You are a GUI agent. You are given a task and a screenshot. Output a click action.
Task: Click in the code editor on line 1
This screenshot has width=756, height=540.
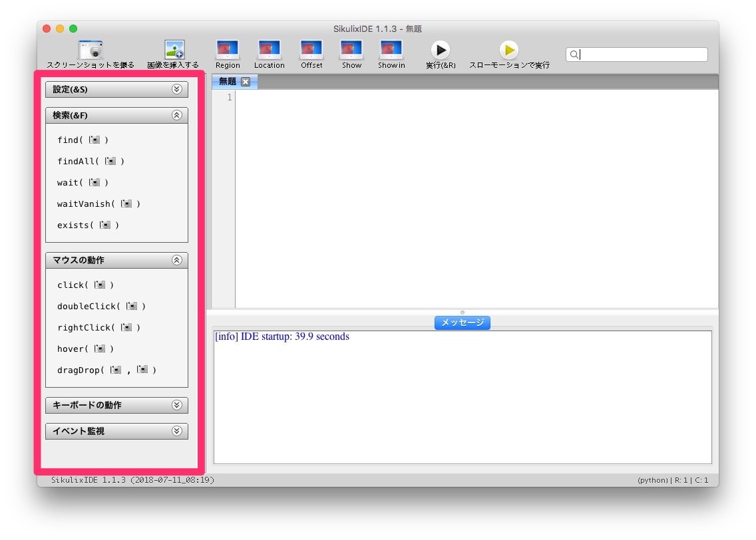coord(476,97)
